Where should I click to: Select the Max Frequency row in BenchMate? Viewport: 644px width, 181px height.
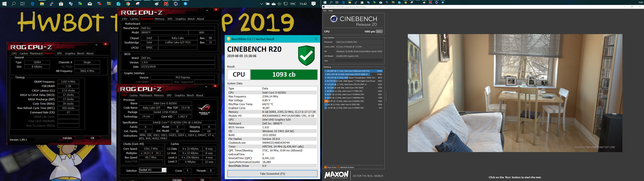(272, 97)
